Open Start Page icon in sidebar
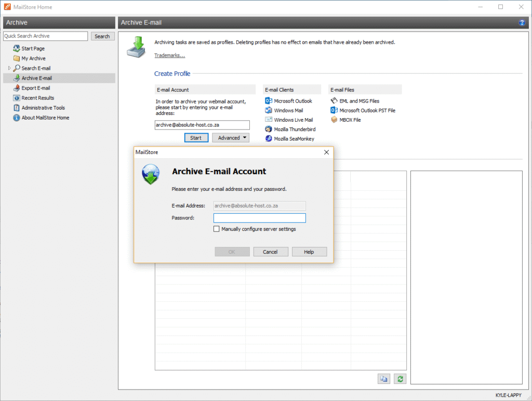This screenshot has width=532, height=401. point(16,48)
